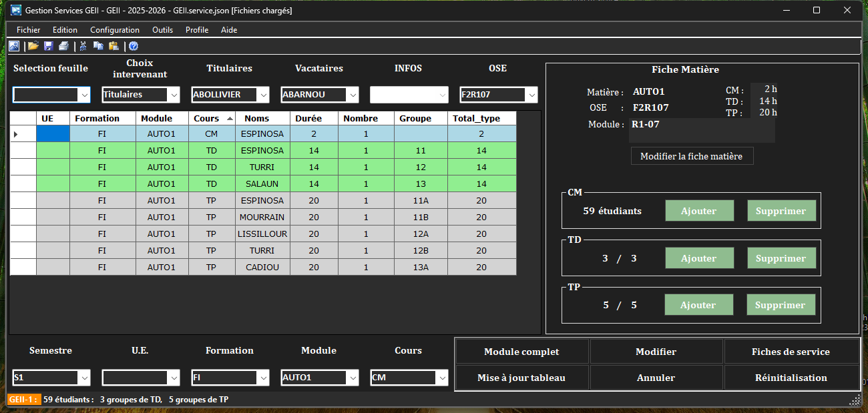Open the Edition menu
Screen dimensions: 868x413
tap(65, 30)
